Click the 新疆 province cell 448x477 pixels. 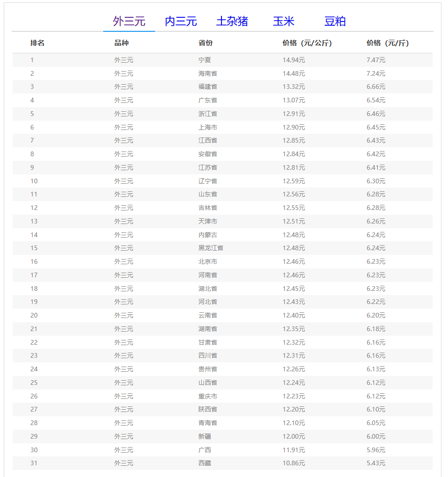[205, 436]
